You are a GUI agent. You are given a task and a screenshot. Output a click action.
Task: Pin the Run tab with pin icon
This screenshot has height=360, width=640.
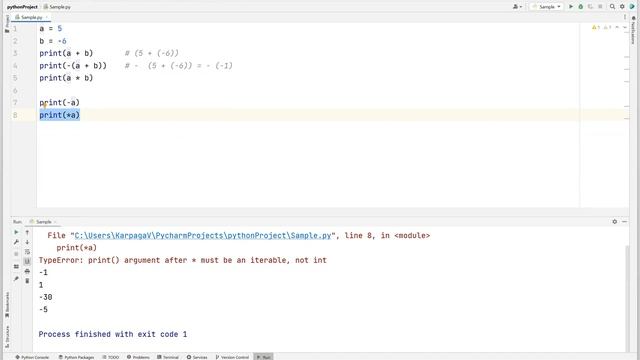click(16, 279)
